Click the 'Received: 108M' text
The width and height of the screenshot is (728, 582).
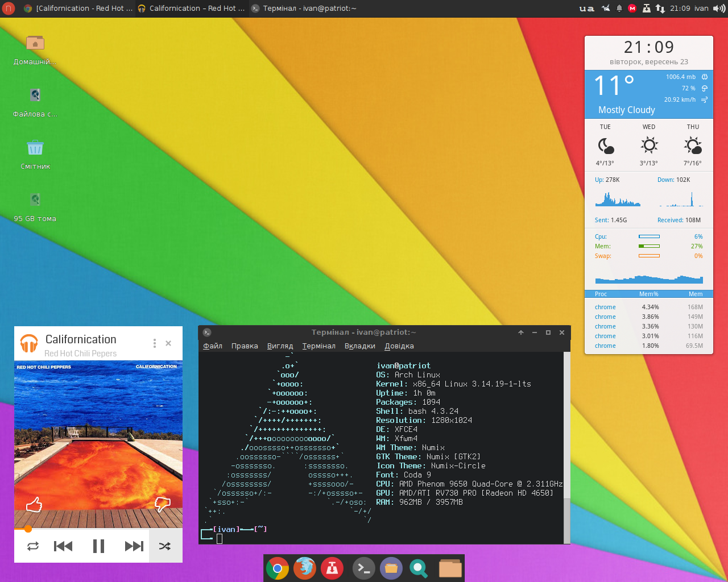pyautogui.click(x=679, y=220)
